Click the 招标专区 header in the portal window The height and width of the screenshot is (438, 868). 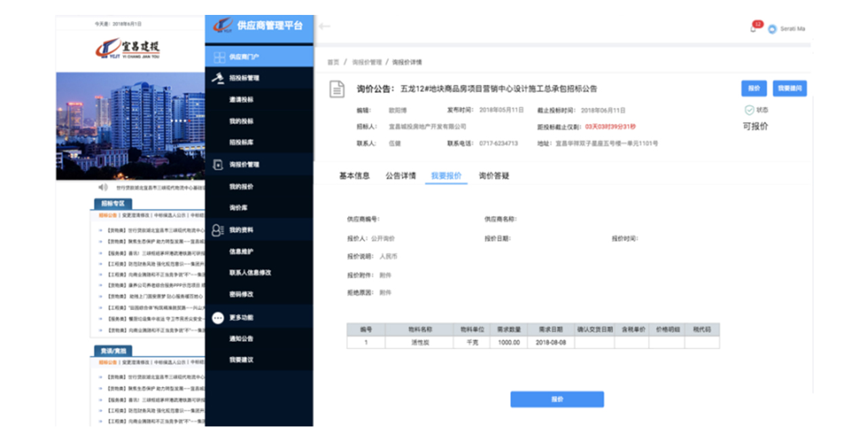click(x=113, y=203)
